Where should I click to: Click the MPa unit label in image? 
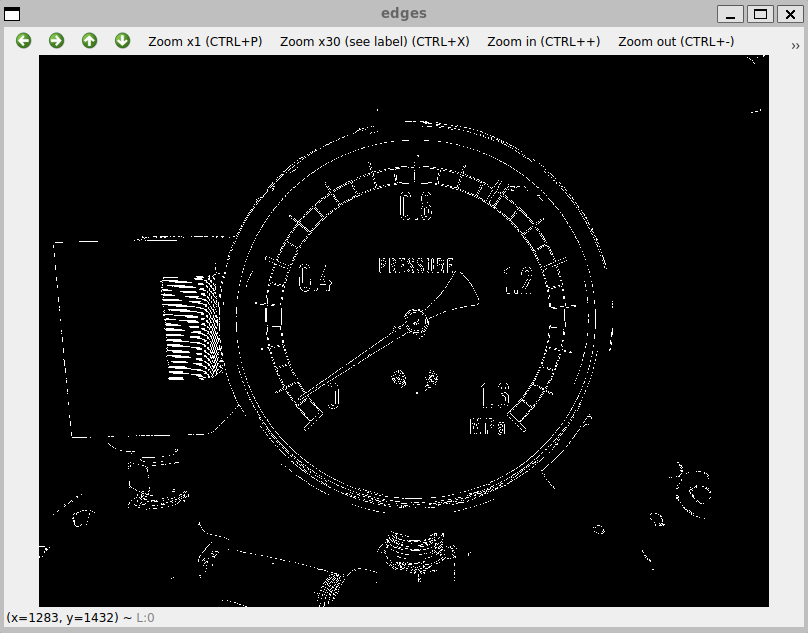click(488, 427)
